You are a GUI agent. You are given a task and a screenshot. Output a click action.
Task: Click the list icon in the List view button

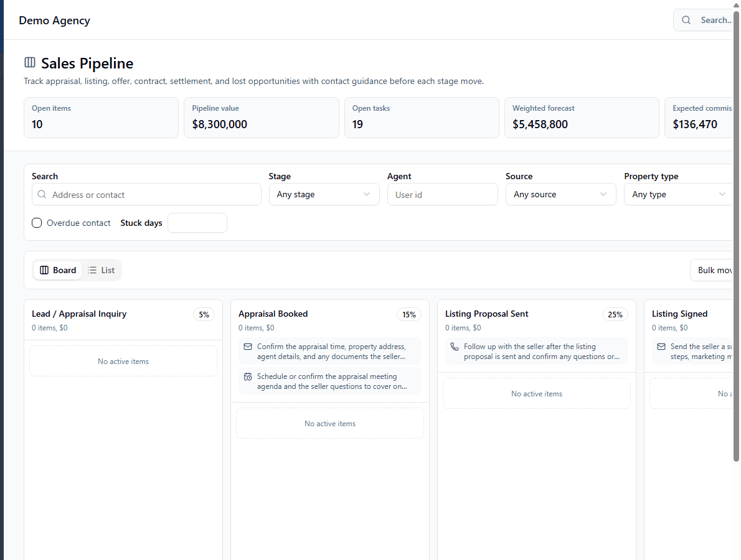(92, 270)
